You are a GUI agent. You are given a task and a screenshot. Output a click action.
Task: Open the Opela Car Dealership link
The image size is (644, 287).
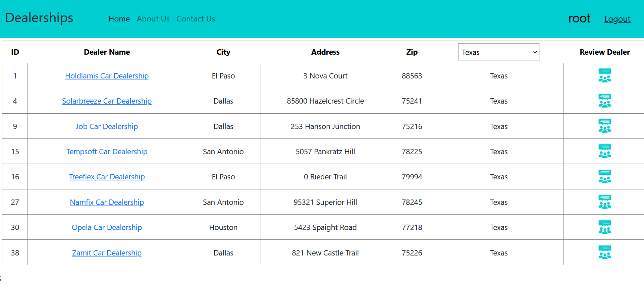pyautogui.click(x=107, y=227)
